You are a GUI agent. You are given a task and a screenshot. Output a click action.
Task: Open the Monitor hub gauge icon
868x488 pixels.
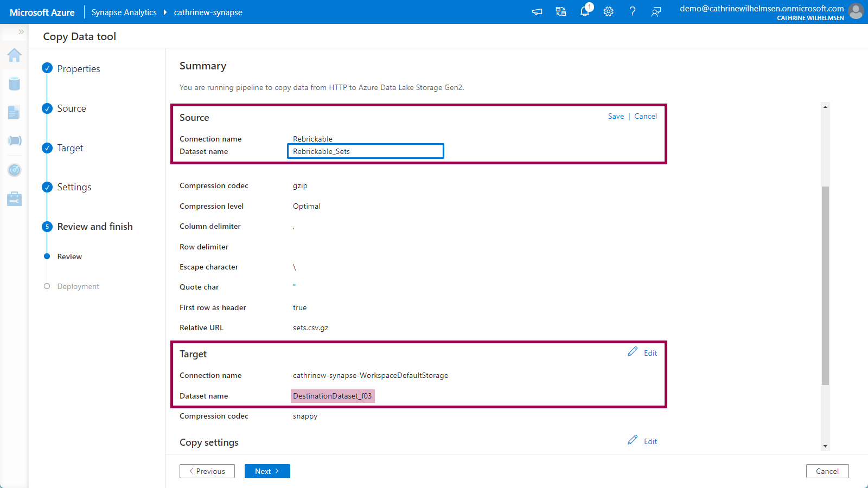click(15, 170)
